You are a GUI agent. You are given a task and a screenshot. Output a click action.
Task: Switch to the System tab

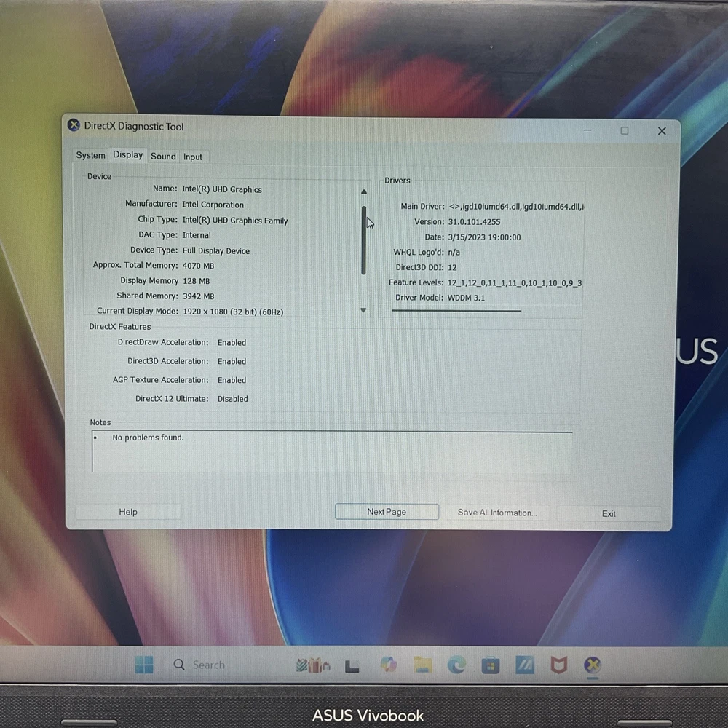click(x=90, y=156)
